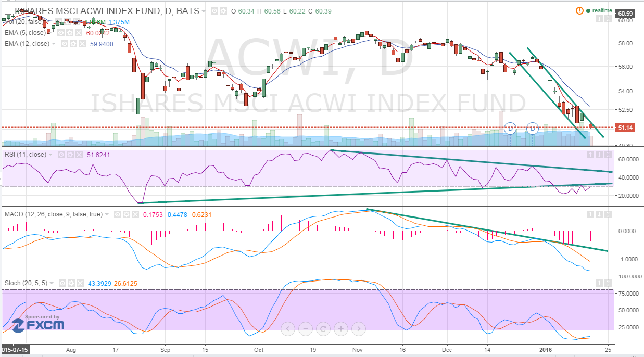Move the MACD pane up
Screen dimensions: 644x357
click(x=590, y=214)
